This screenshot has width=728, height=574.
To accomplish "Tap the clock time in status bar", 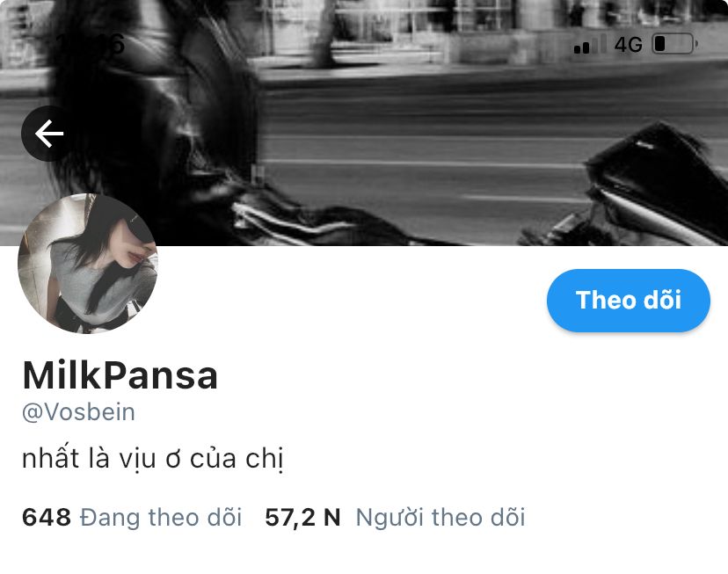I will [90, 44].
